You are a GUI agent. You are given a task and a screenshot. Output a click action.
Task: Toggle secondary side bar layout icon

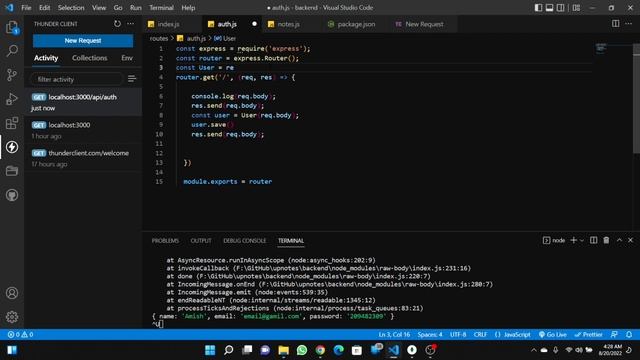(x=561, y=8)
